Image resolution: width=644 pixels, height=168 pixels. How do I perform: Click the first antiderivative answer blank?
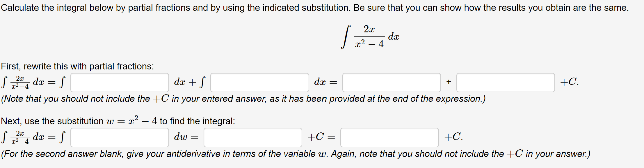click(391, 83)
